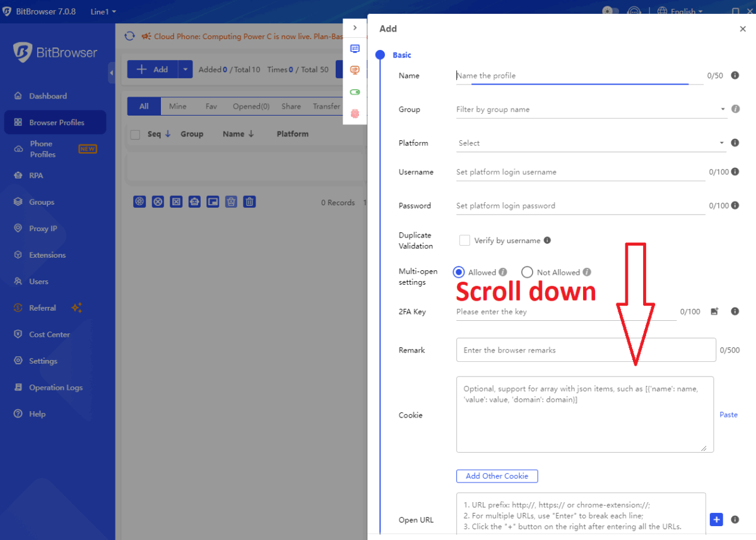Screen dimensions: 756x540
Task: Select the Allowed multi-open radio button
Action: [x=459, y=272]
